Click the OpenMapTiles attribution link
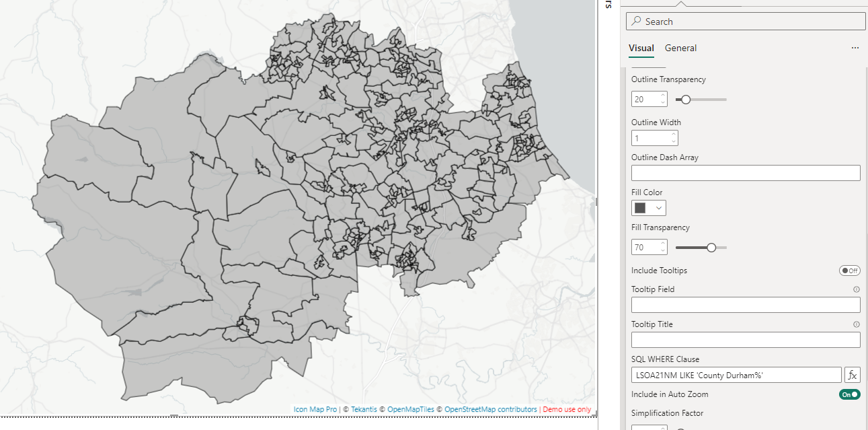The image size is (868, 430). pyautogui.click(x=411, y=409)
